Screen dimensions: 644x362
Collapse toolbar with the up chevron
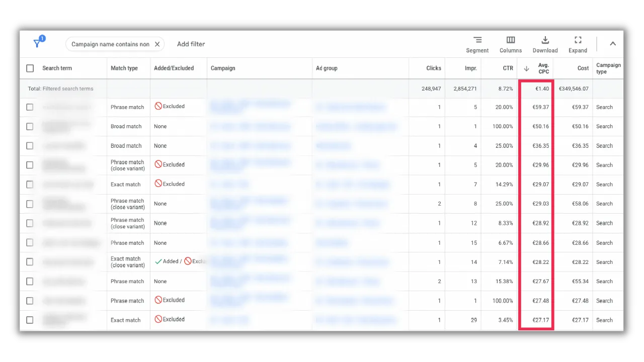tap(613, 44)
